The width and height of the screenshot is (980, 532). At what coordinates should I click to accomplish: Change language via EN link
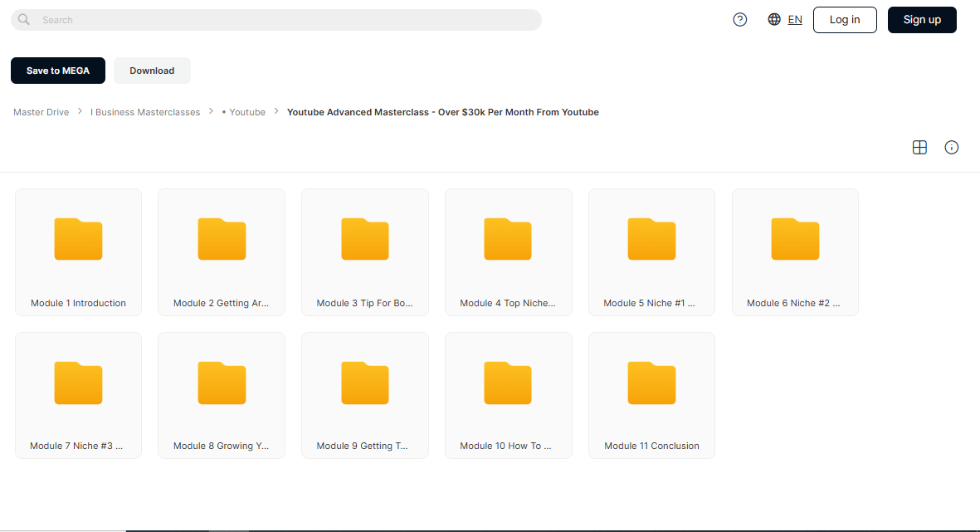(x=795, y=20)
